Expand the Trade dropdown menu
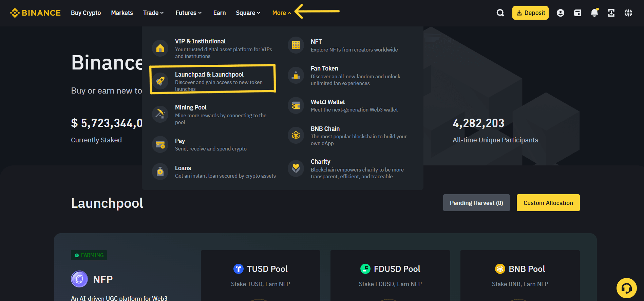644x301 pixels. [153, 13]
